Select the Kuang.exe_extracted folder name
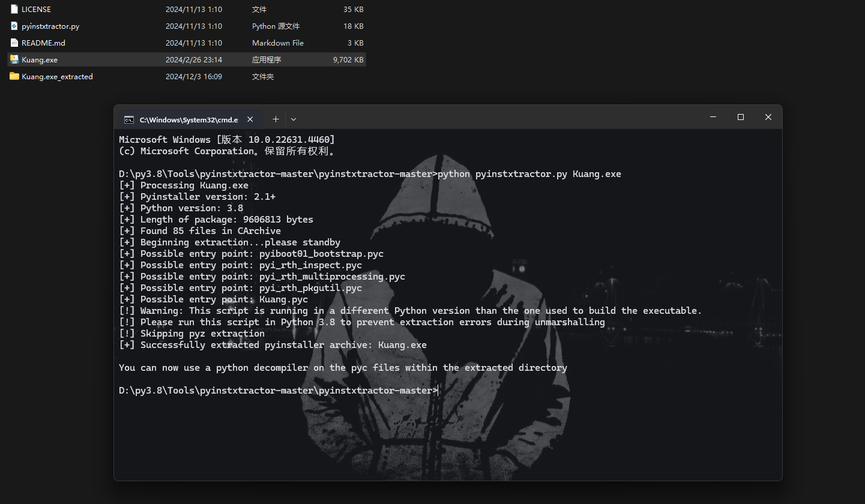The height and width of the screenshot is (504, 865). (x=57, y=77)
